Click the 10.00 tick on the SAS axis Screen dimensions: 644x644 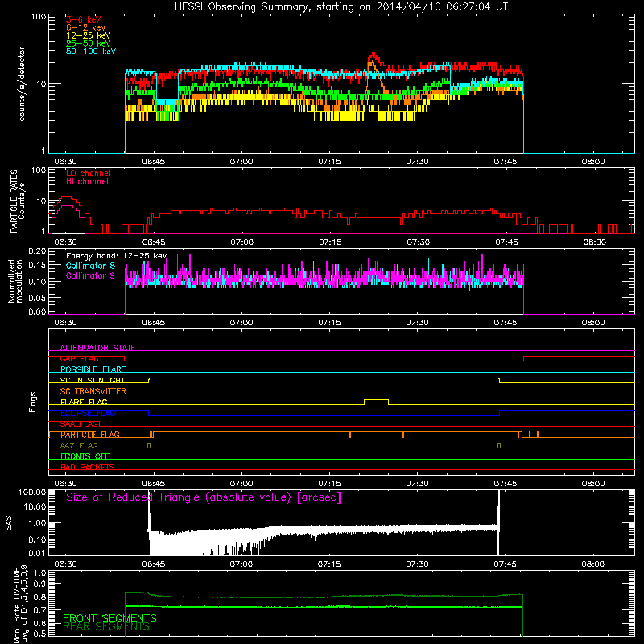(35, 507)
